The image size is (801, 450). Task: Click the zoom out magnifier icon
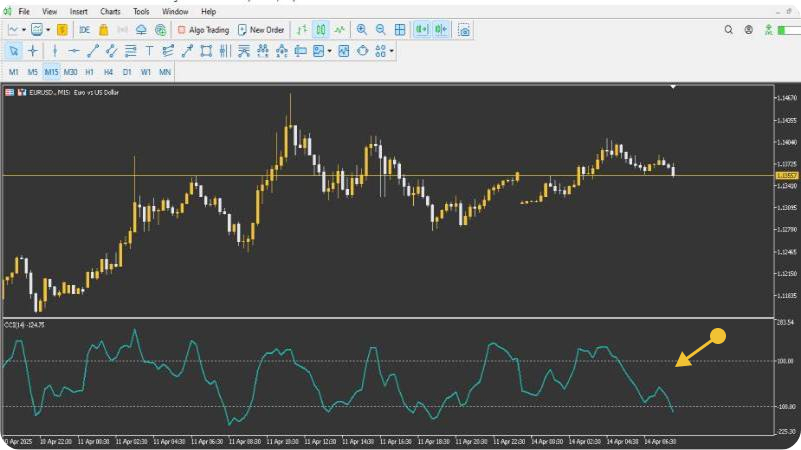click(x=381, y=30)
